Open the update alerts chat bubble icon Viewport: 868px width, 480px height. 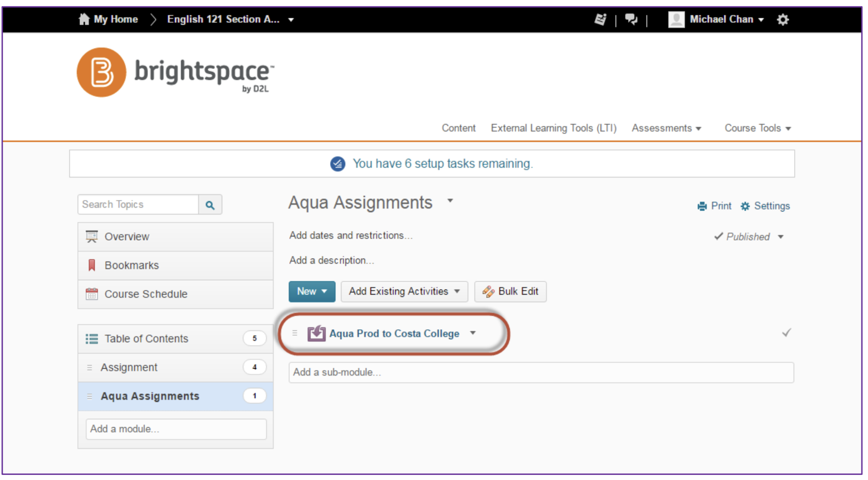(631, 19)
